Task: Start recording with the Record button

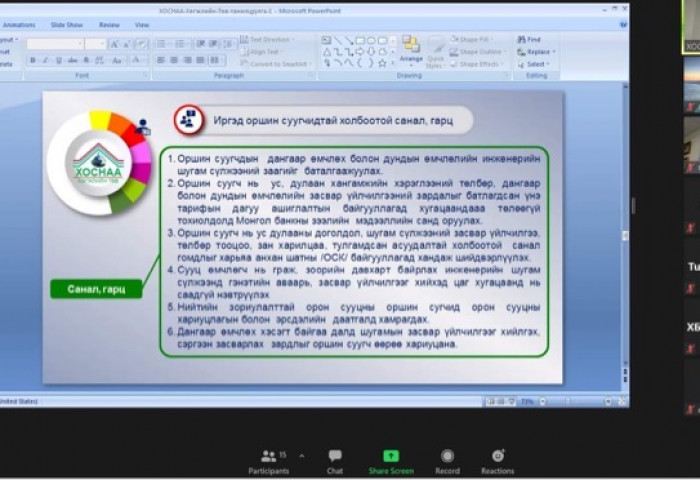Action: point(447,462)
